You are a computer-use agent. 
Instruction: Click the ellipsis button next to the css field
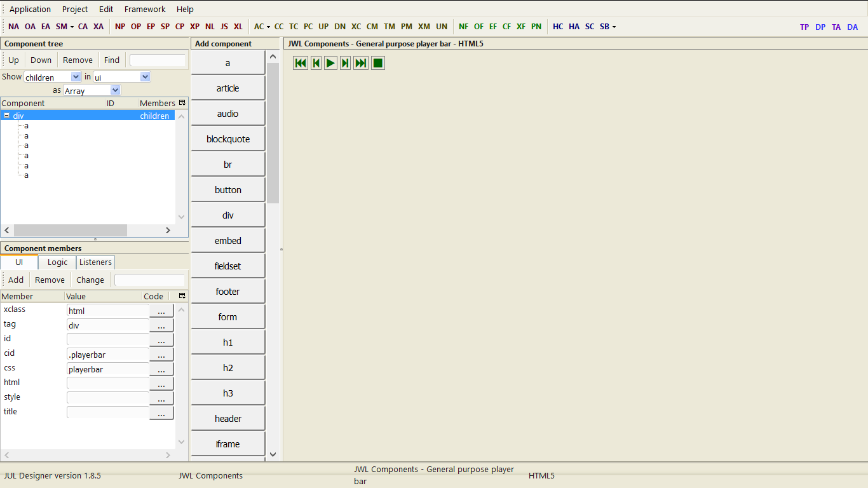tap(161, 369)
